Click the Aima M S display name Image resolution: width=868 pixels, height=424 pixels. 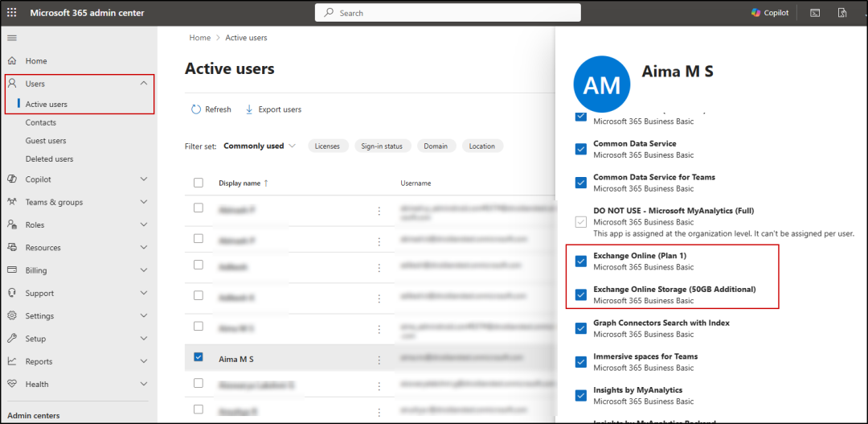tap(236, 359)
